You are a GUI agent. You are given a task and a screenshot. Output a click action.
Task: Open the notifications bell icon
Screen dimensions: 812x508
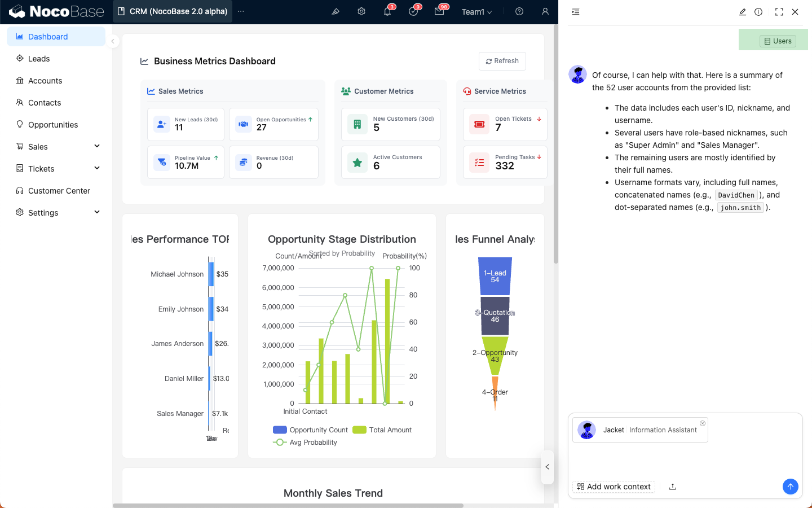pyautogui.click(x=387, y=11)
